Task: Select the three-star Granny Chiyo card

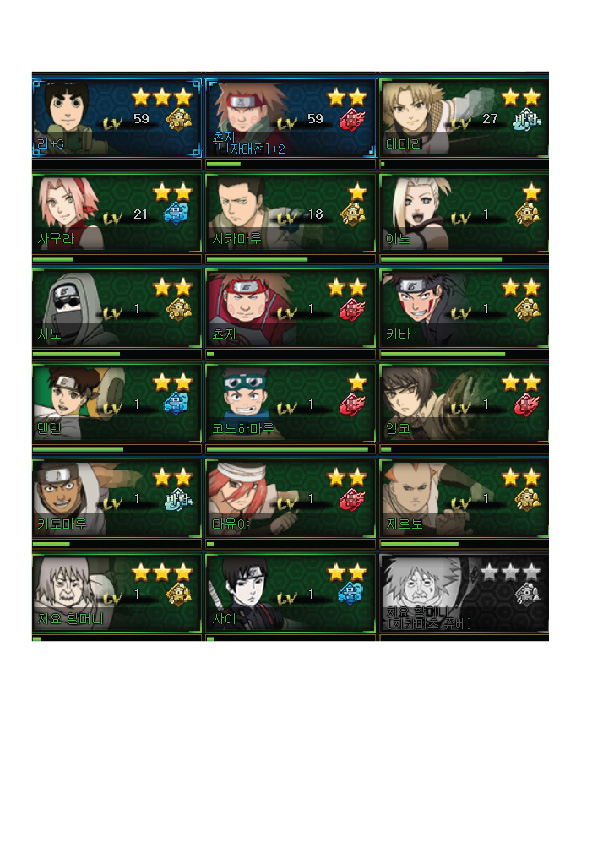Action: [117, 593]
